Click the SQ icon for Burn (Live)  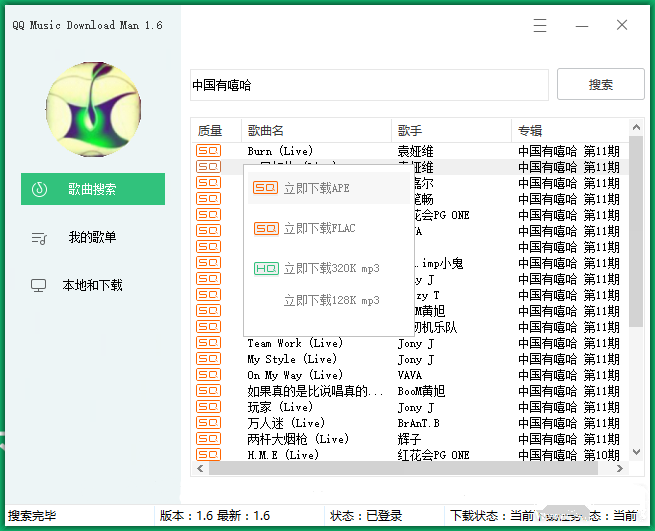pos(208,151)
